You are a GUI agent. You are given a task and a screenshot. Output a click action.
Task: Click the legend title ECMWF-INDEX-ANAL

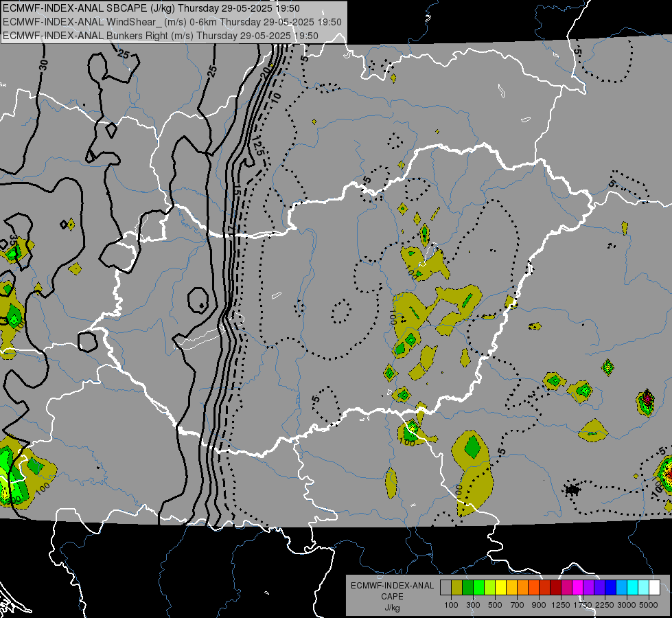pos(392,586)
